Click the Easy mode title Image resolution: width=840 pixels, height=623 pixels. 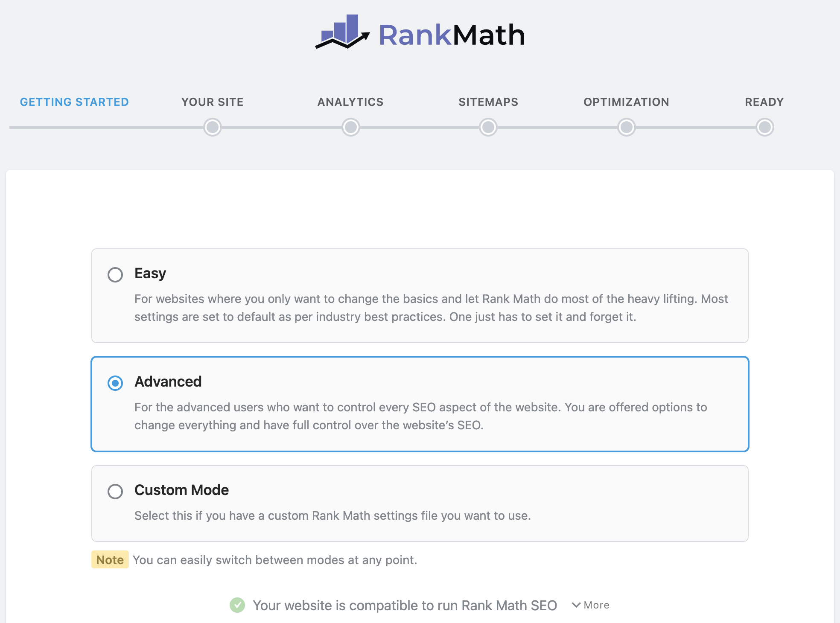[150, 274]
